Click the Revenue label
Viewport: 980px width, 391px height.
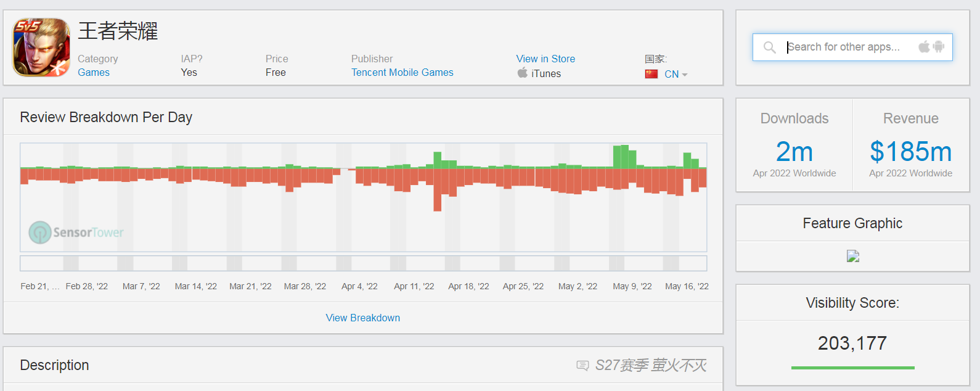911,118
